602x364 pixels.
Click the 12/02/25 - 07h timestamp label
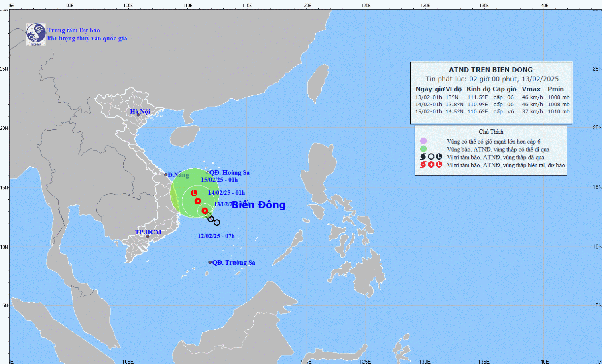[x=216, y=236]
